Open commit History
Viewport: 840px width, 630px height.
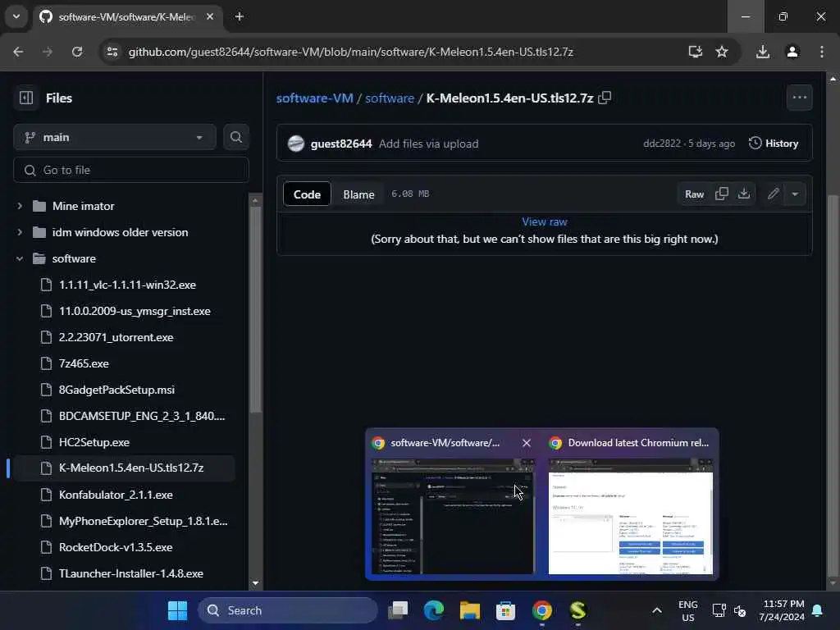(773, 143)
